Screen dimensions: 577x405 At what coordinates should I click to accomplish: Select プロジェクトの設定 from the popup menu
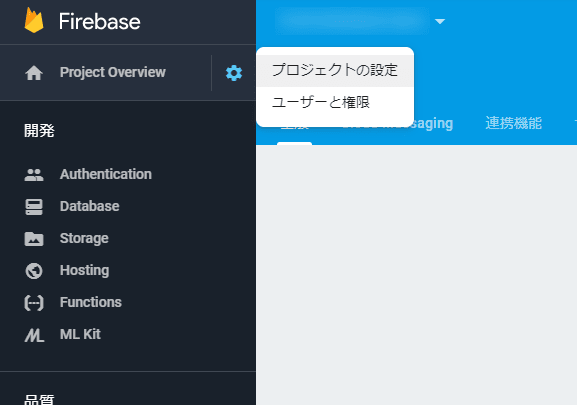[x=335, y=71]
